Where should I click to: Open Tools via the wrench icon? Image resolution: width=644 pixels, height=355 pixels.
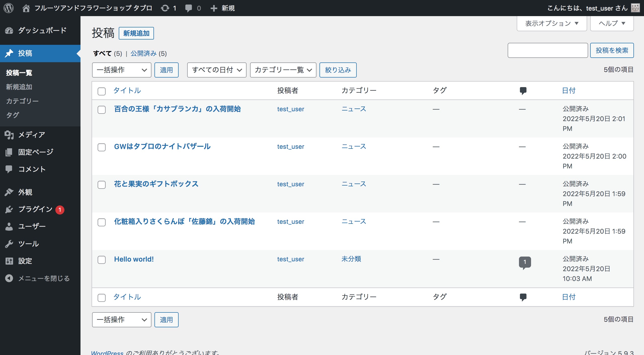tap(9, 244)
